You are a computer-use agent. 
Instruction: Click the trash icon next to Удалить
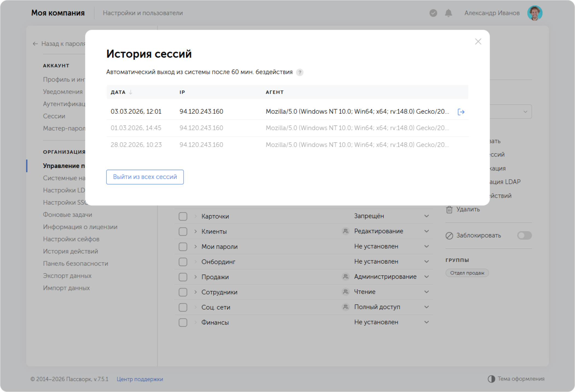click(x=449, y=210)
